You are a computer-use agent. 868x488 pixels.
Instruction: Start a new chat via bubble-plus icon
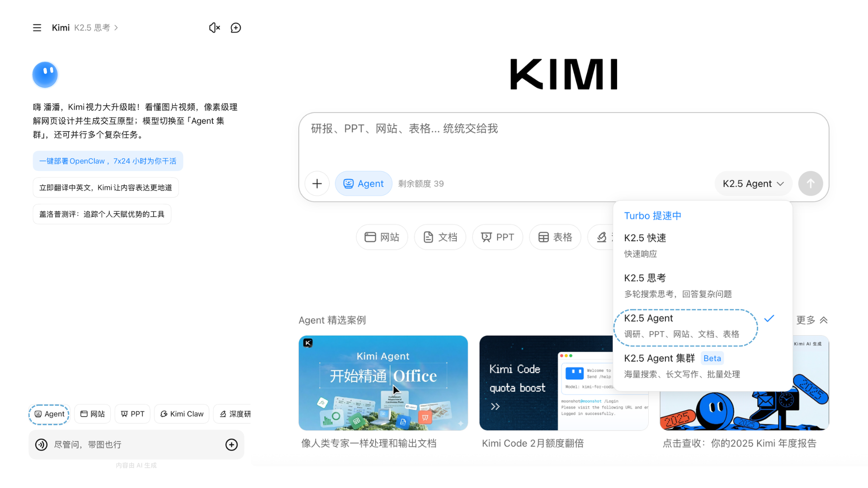[x=236, y=28]
